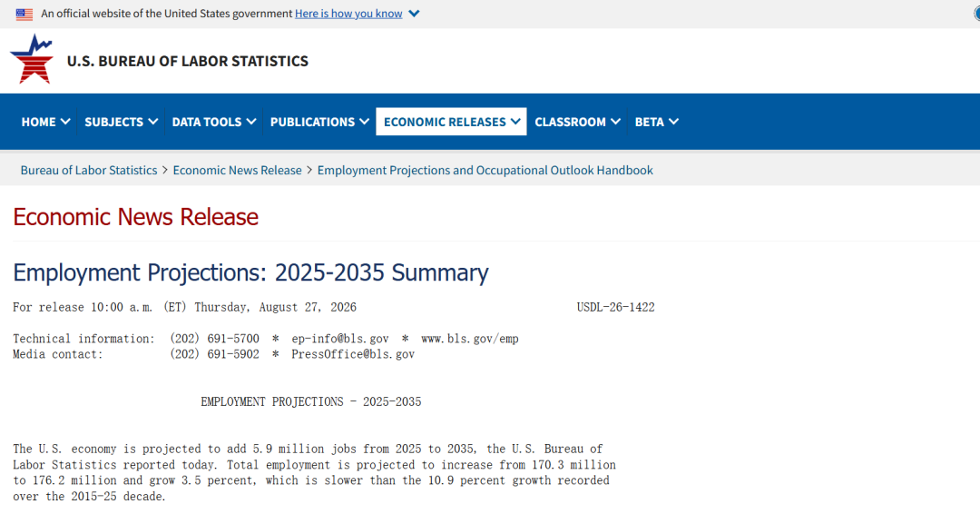Click the '(202) 691-5700' phone number
This screenshot has width=980, height=514.
(214, 339)
